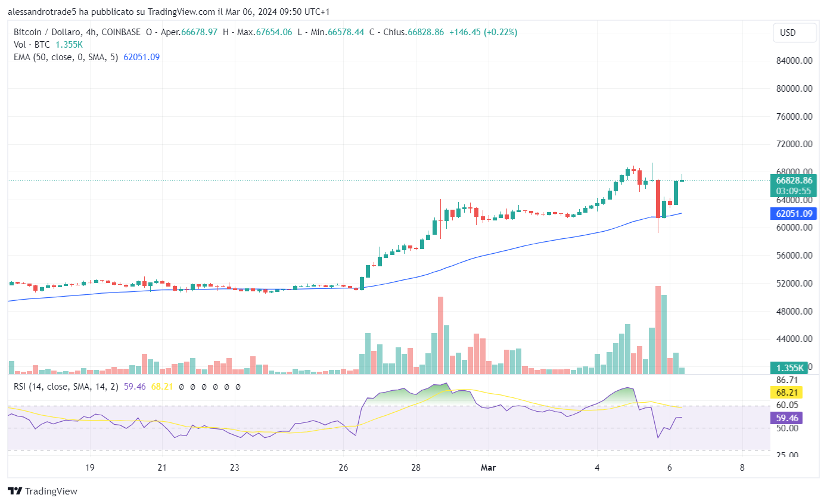
Task: Click the green 66828.86 last price axis tag
Action: click(793, 180)
